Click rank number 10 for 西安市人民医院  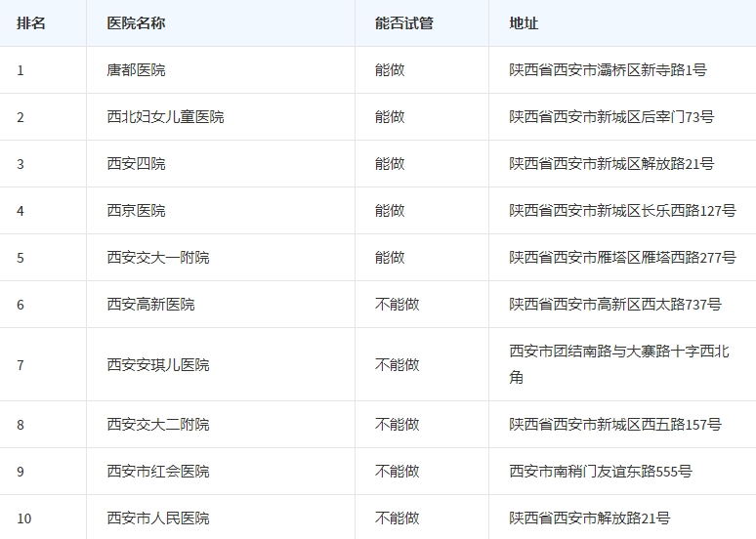click(x=24, y=518)
